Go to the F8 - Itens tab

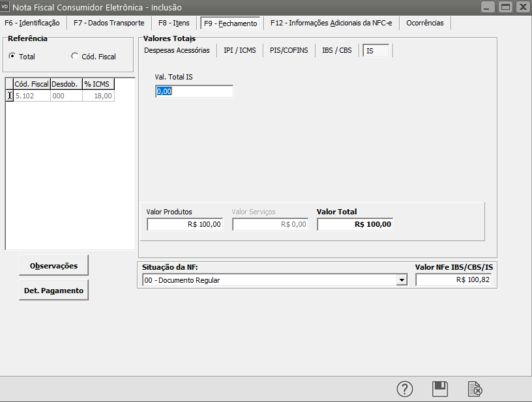point(174,23)
